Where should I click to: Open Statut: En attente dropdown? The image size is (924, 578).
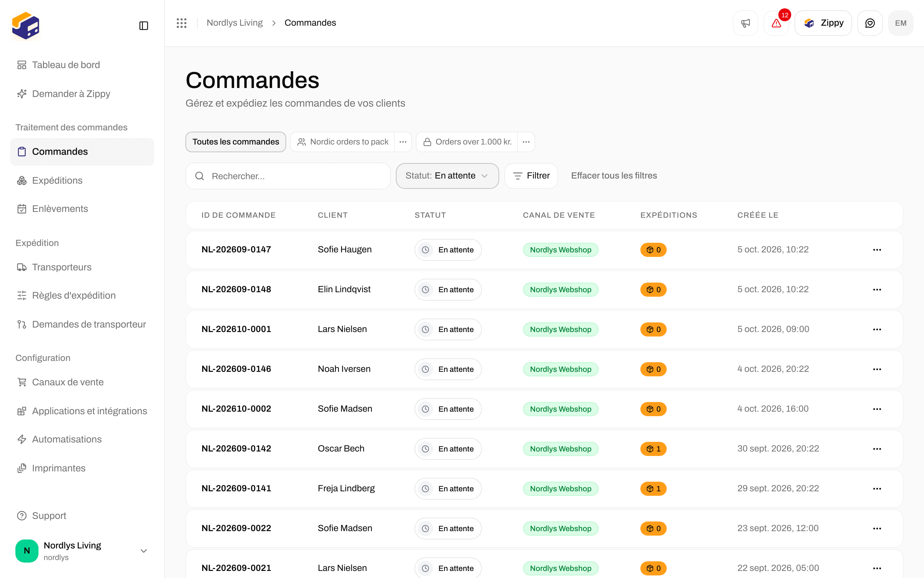point(447,176)
